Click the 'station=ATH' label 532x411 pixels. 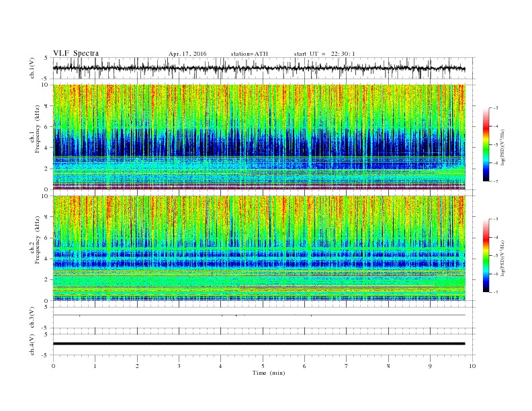click(x=249, y=54)
